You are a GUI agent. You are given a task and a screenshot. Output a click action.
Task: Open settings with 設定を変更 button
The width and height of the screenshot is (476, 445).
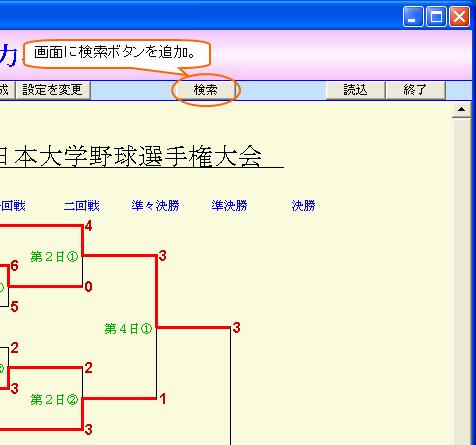pyautogui.click(x=53, y=90)
